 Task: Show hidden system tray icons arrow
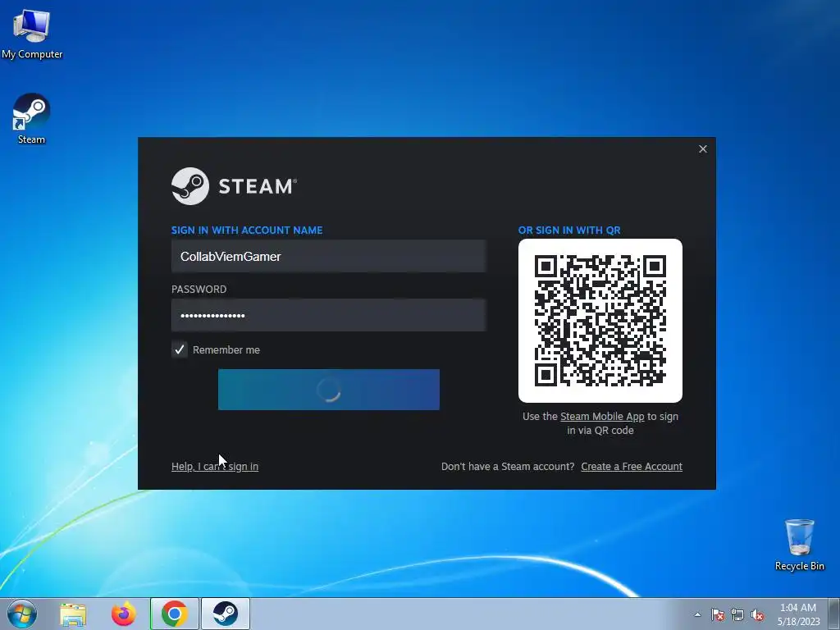(x=697, y=614)
